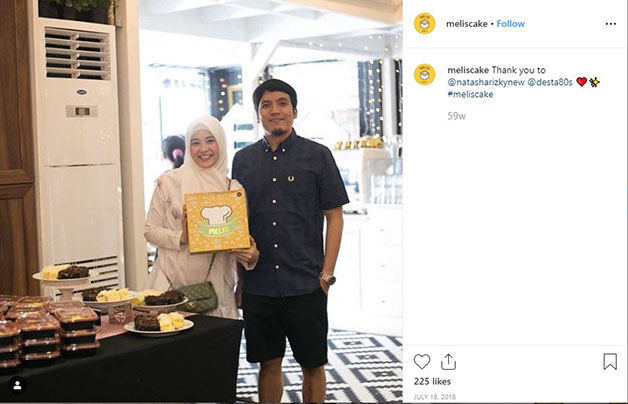Open the #meliscake hashtag
Screen dimensions: 628x404
point(470,94)
